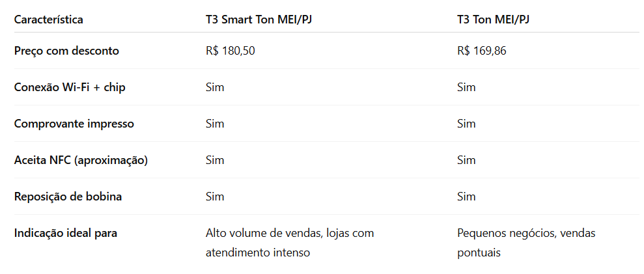Screen dimensions: 644x274
Task: Click the Conexão Wi-Fi + chip label
Action: [x=70, y=87]
